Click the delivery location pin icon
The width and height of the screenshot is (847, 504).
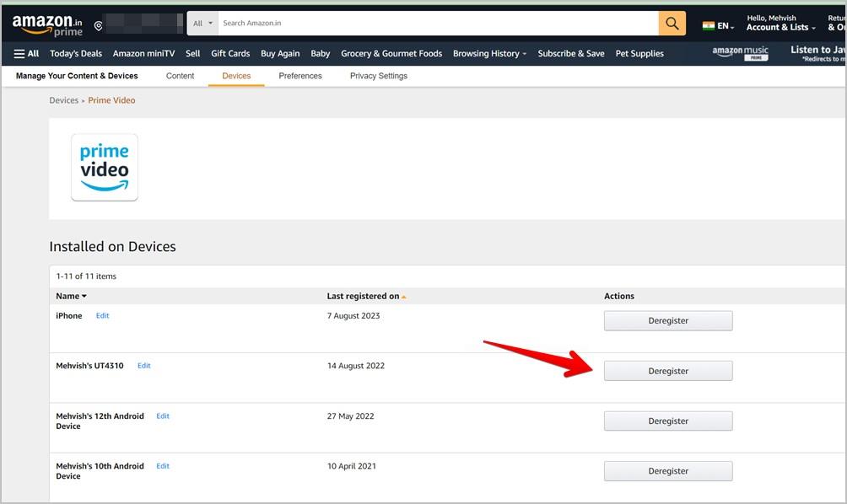pos(99,25)
